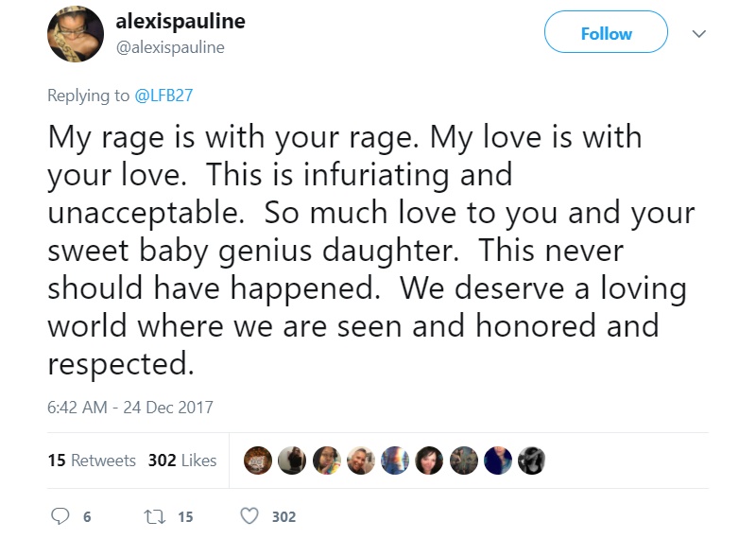The height and width of the screenshot is (539, 756).
Task: Open fourth liker's avatar
Action: (361, 461)
